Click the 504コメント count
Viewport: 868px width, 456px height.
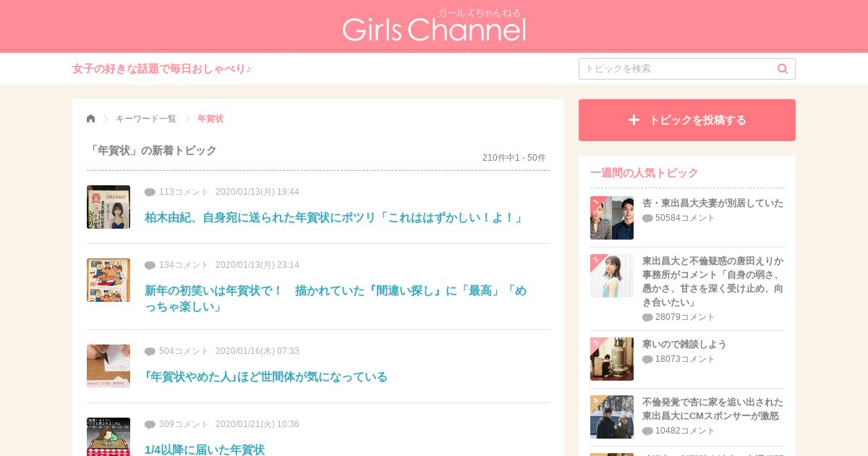pyautogui.click(x=184, y=351)
